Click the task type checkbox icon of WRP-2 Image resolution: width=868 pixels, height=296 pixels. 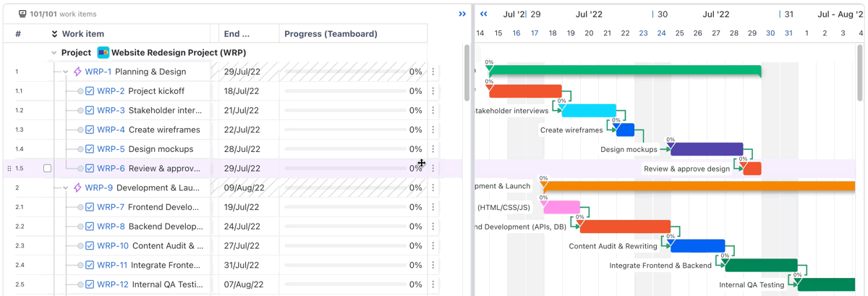point(90,91)
